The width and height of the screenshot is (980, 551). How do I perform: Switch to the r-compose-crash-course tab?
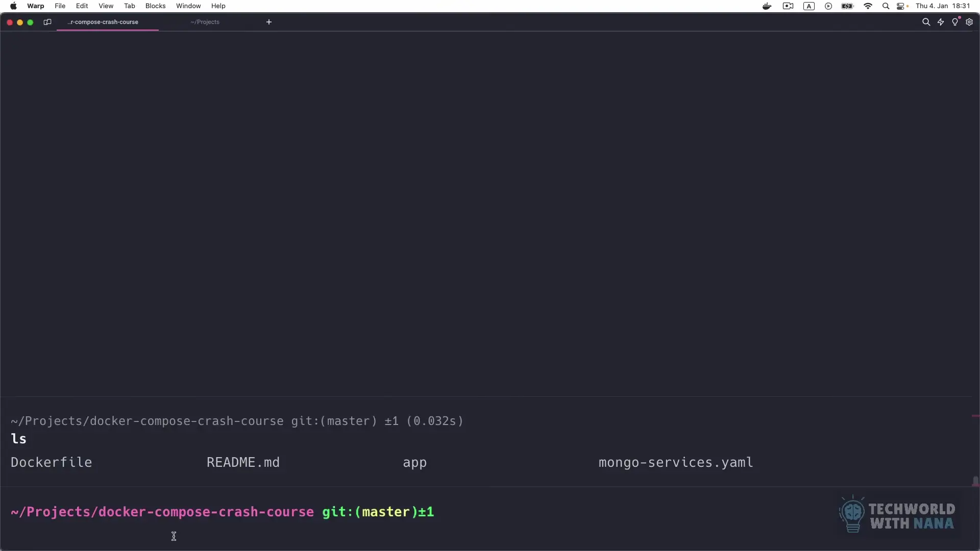click(x=108, y=22)
